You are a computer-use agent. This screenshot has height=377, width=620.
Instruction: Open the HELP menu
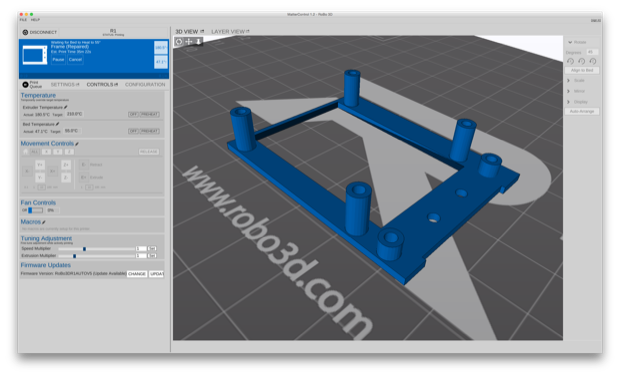[35, 19]
